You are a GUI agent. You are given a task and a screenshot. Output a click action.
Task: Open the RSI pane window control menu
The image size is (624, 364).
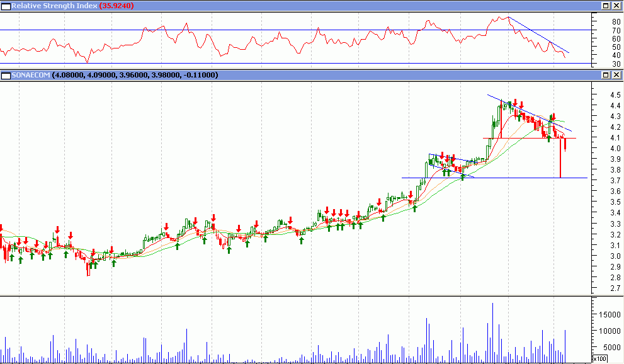point(4,4)
